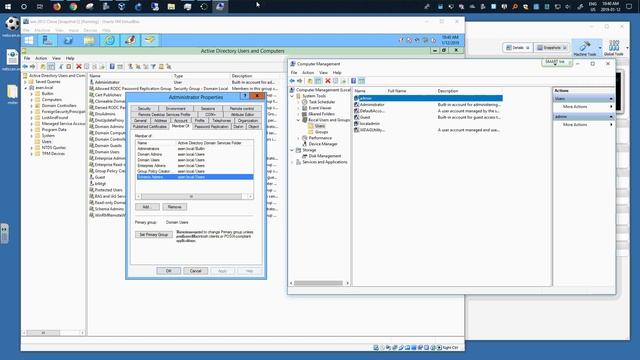Select the Guest user in Computer Management
The image size is (640, 360).
(x=364, y=117)
